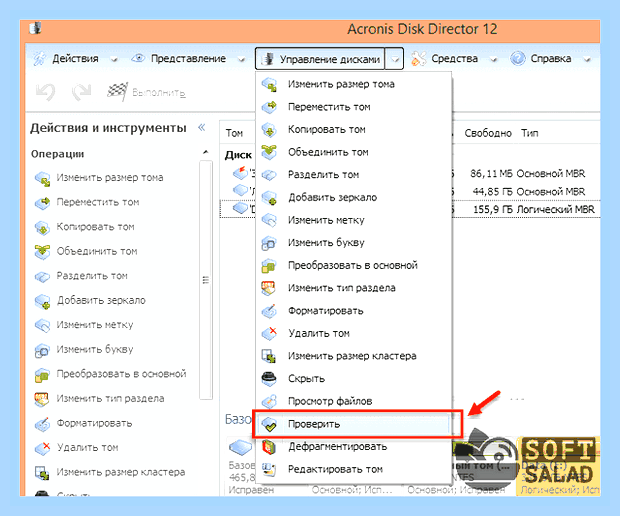Click Преобразовать в основной link in sidebar

[121, 374]
